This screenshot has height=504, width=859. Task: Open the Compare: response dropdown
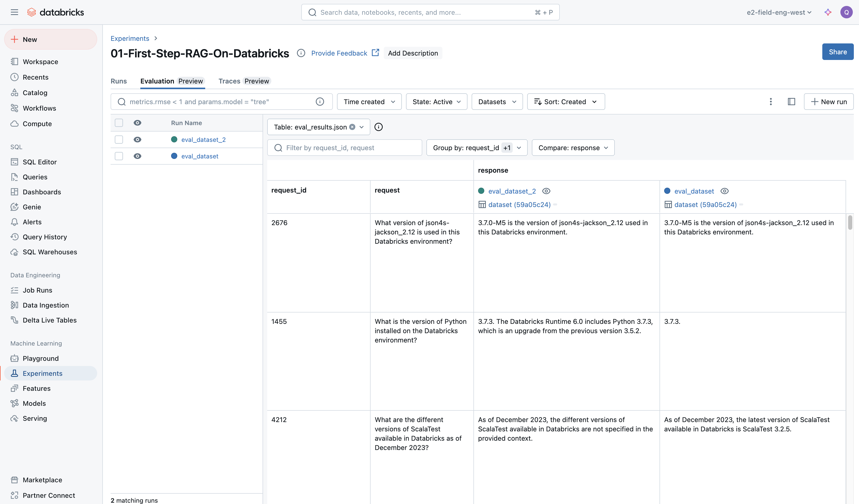pos(573,148)
